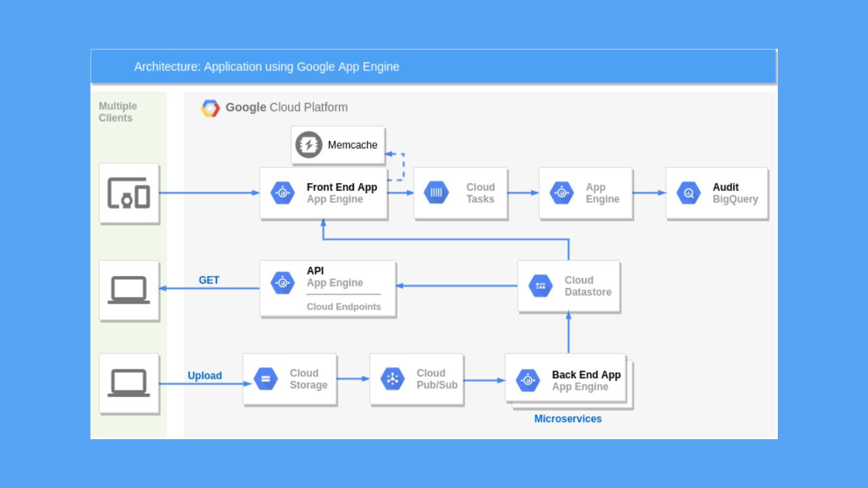
Task: Select the Cloud Pub/Sub icon
Action: point(392,379)
